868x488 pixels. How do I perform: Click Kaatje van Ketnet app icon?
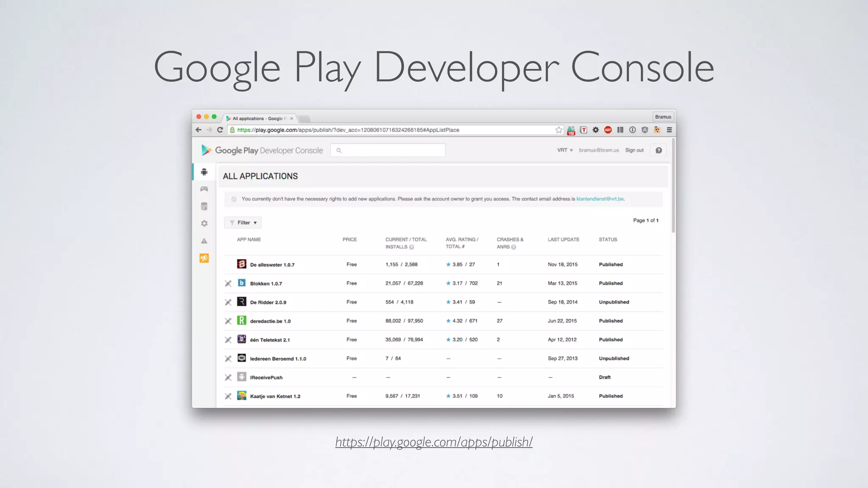(x=242, y=396)
